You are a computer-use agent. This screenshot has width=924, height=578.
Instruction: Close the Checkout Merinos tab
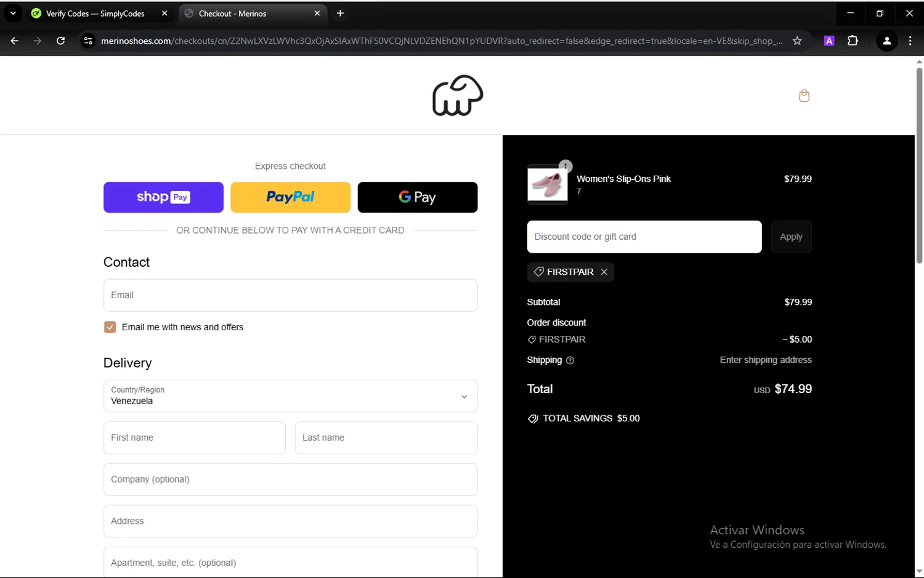(x=317, y=13)
